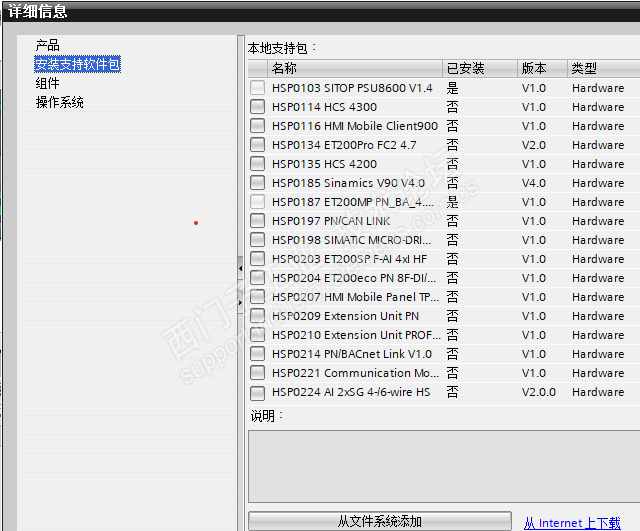The image size is (640, 531).
Task: Select the row HSP0103 SITOP PSU8600 V1.4
Action: [444, 88]
